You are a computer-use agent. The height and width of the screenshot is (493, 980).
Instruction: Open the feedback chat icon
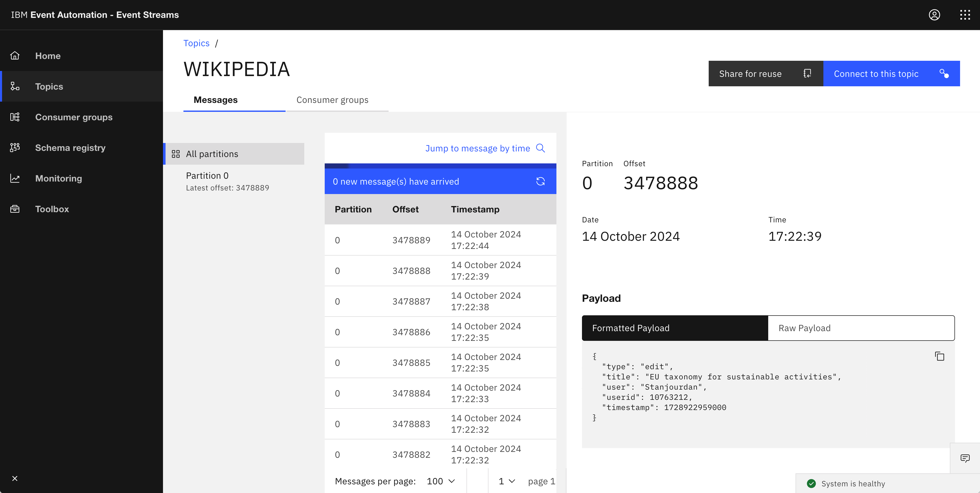click(x=965, y=458)
